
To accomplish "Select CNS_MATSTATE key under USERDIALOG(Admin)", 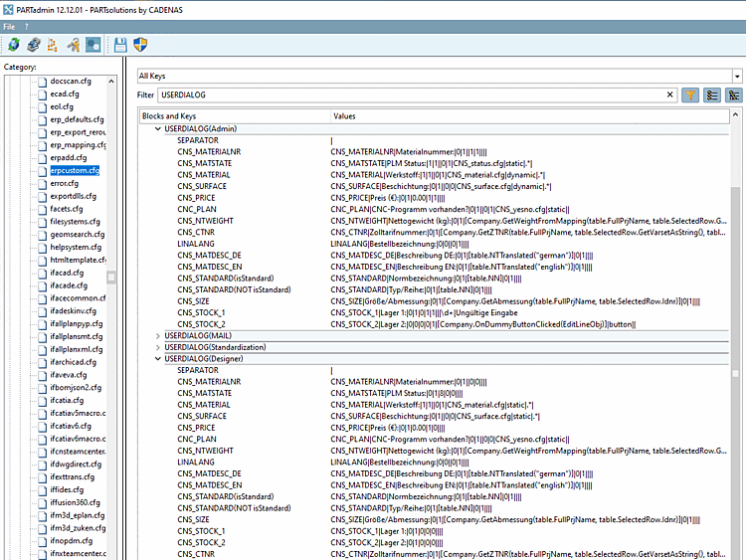I will tap(205, 163).
